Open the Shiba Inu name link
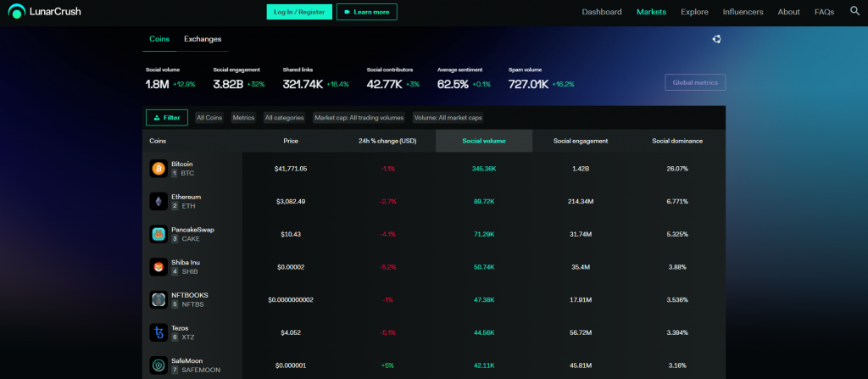 (x=186, y=262)
